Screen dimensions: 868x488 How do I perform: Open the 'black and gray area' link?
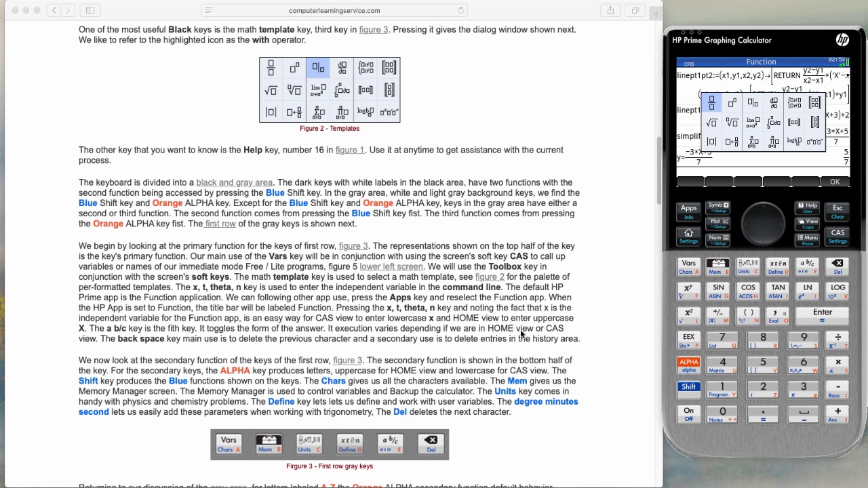click(x=234, y=182)
